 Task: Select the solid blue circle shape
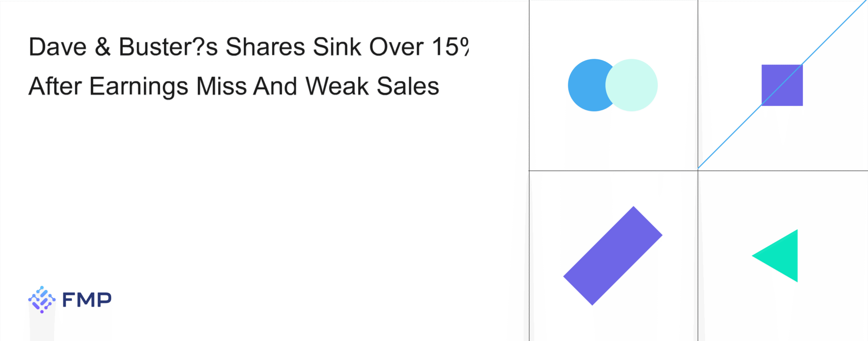585,85
